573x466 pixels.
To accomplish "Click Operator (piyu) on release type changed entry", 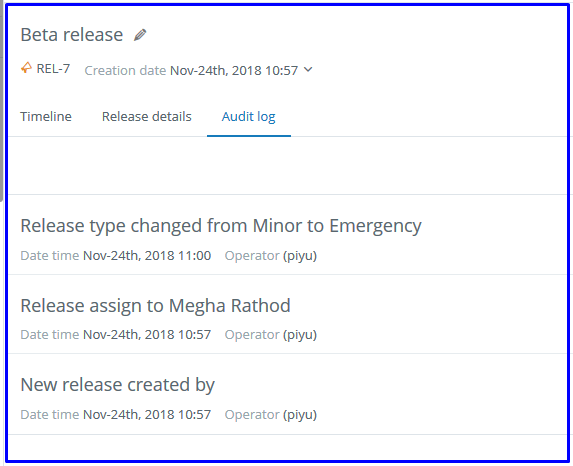I will [x=270, y=255].
